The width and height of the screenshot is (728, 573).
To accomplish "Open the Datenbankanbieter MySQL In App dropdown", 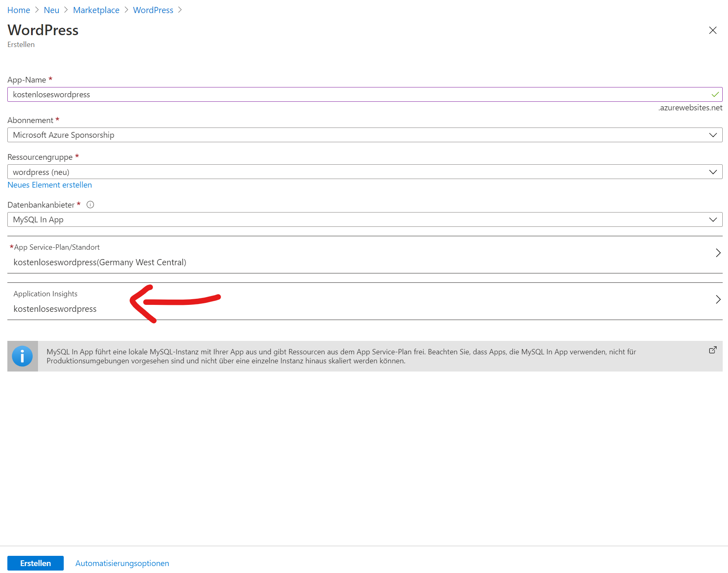I will (365, 219).
